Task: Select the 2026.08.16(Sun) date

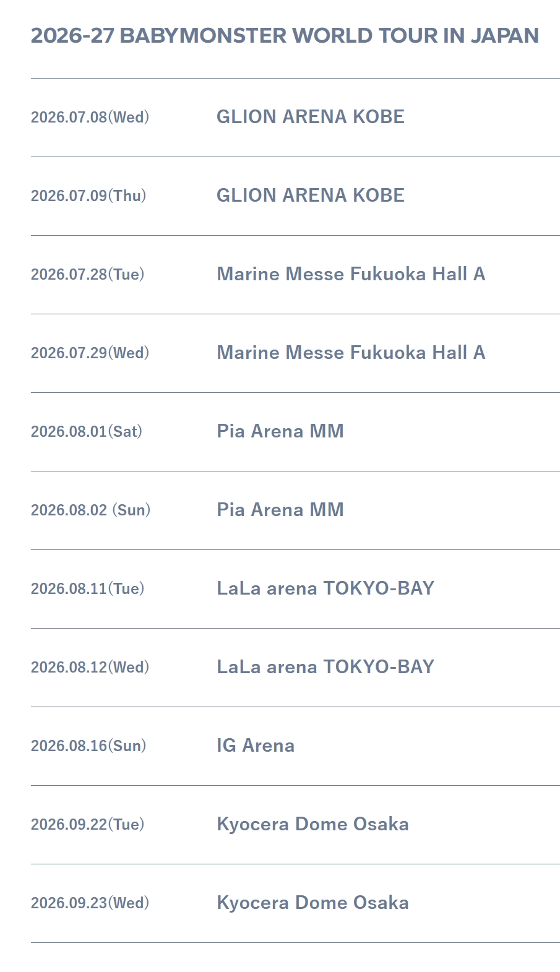Action: 88,746
